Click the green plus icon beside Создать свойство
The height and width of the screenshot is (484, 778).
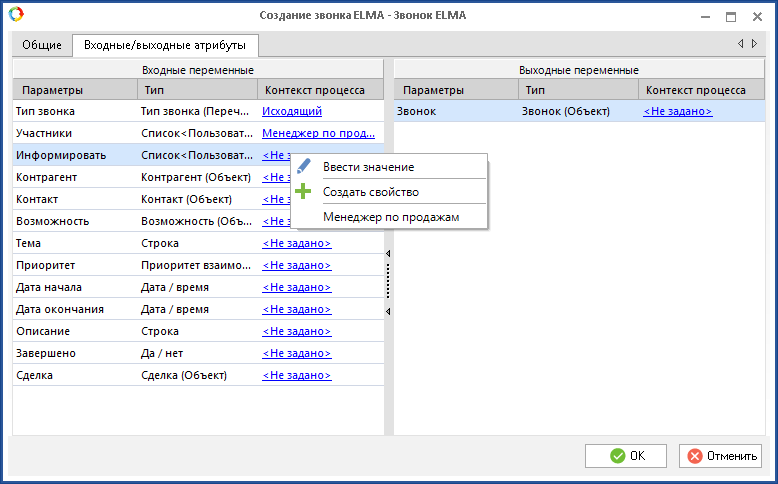[303, 191]
